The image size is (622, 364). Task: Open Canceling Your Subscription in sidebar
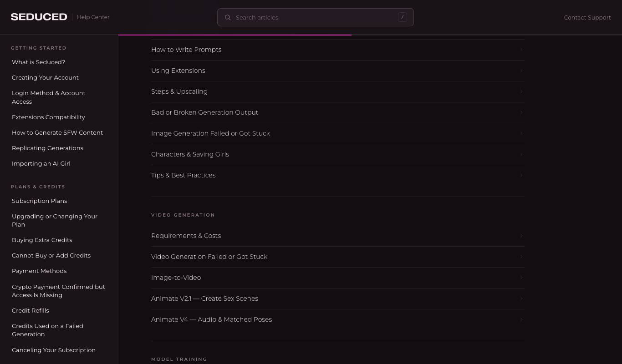(54, 350)
